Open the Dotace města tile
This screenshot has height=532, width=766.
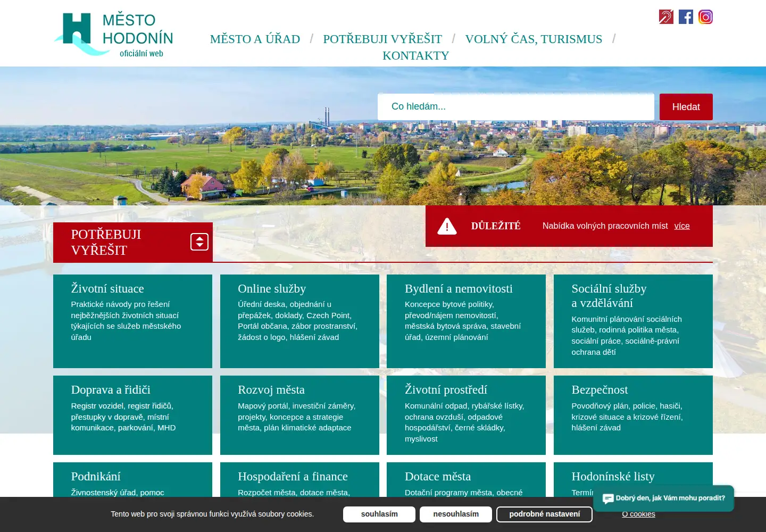[466, 480]
